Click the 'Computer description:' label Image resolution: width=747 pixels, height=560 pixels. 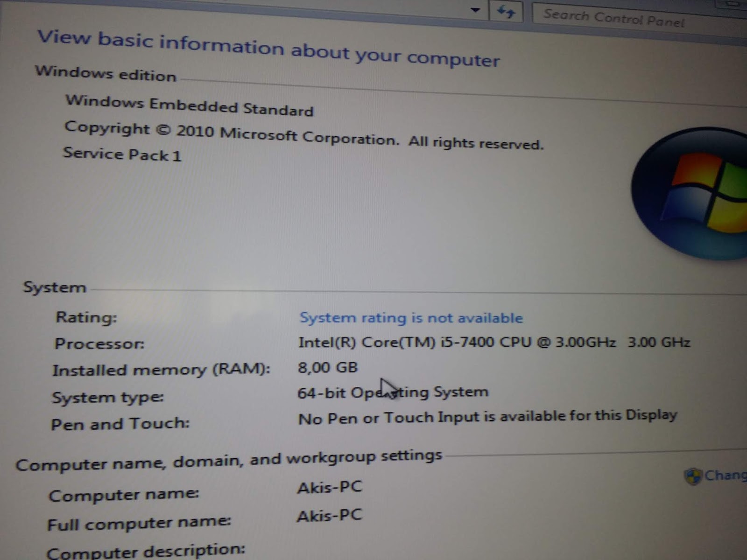146,552
